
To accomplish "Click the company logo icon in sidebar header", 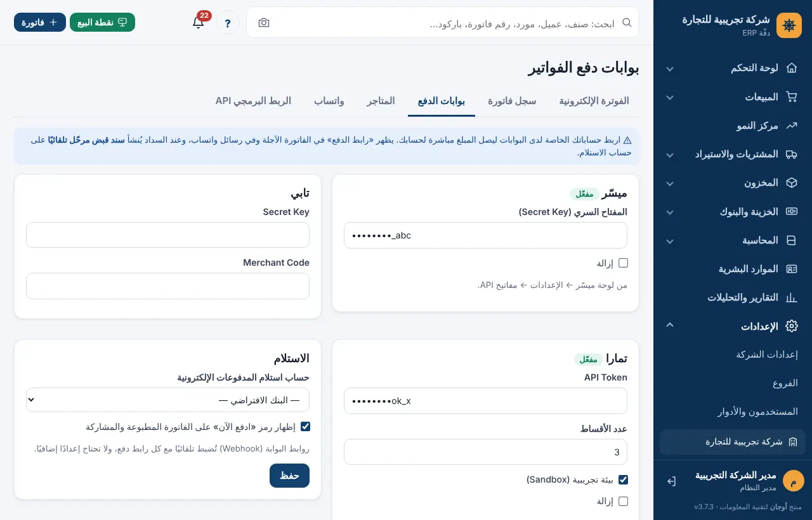I will [789, 25].
